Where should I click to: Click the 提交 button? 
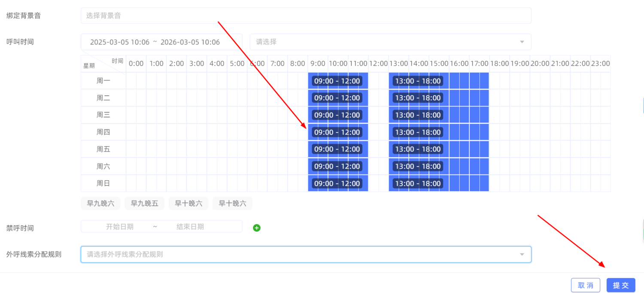pyautogui.click(x=620, y=285)
